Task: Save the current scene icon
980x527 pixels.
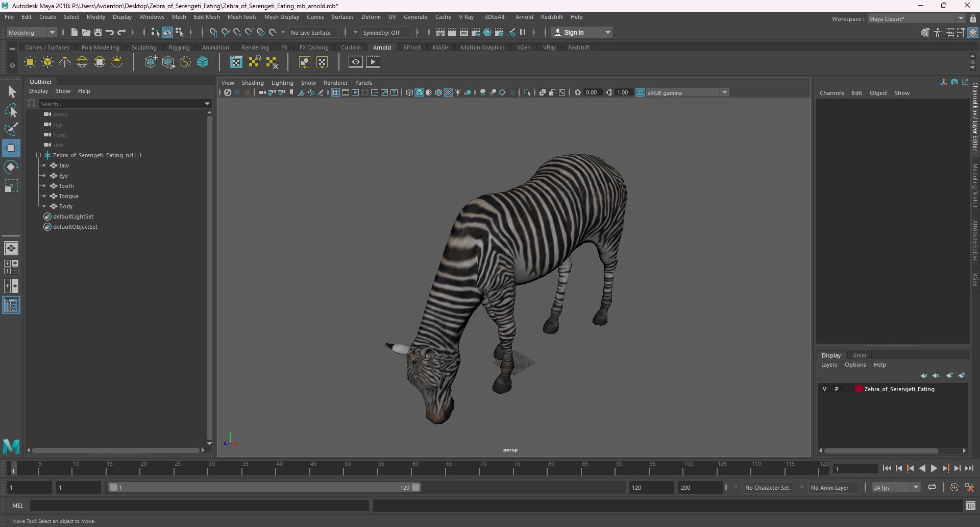Action: [97, 32]
